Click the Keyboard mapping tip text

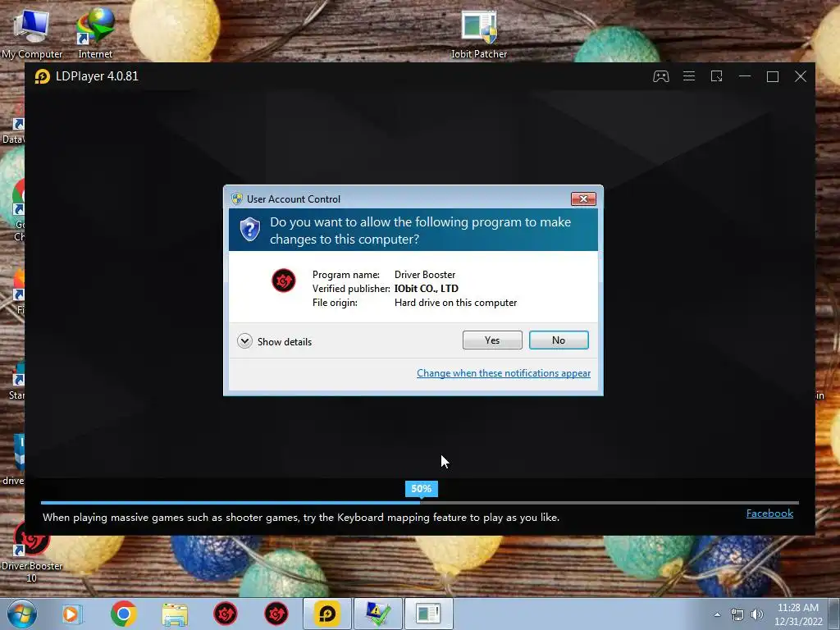pyautogui.click(x=301, y=518)
